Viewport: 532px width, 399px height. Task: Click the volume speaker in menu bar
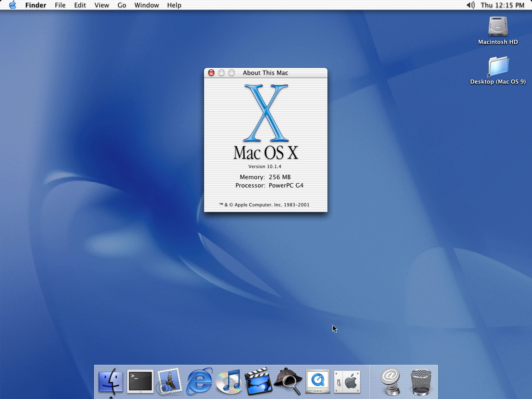tap(470, 5)
